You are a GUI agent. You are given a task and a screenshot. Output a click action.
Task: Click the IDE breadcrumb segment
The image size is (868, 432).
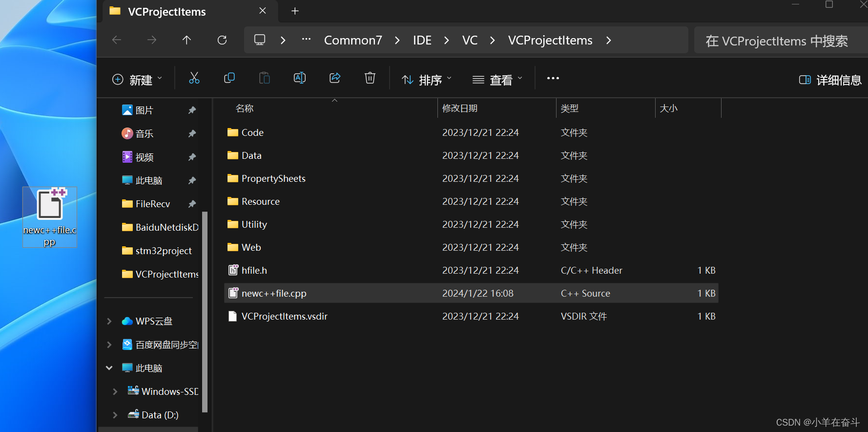point(422,40)
